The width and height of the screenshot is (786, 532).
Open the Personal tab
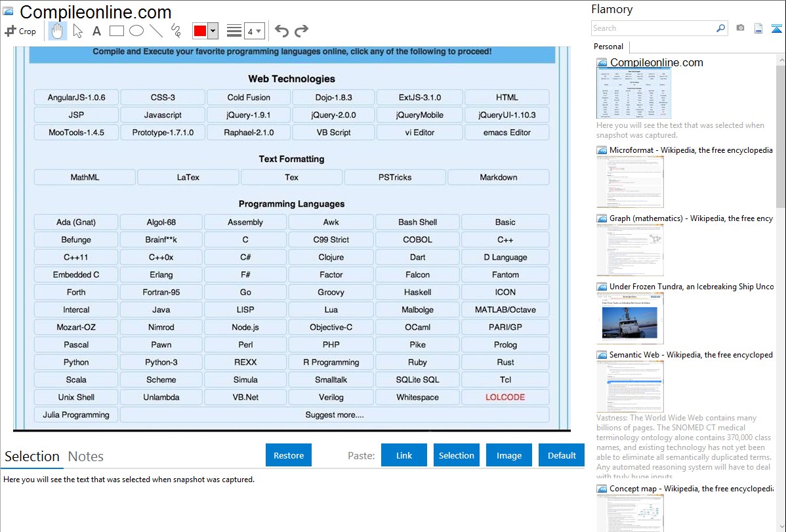(609, 47)
